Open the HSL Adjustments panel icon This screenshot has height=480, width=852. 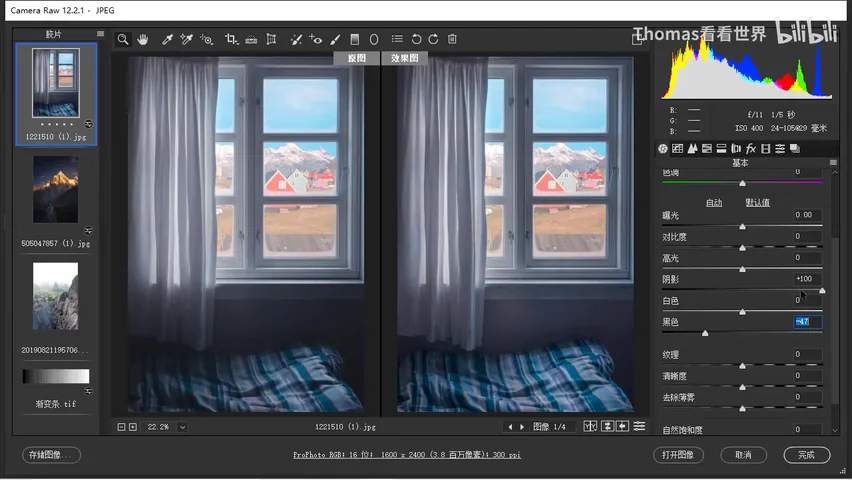707,148
